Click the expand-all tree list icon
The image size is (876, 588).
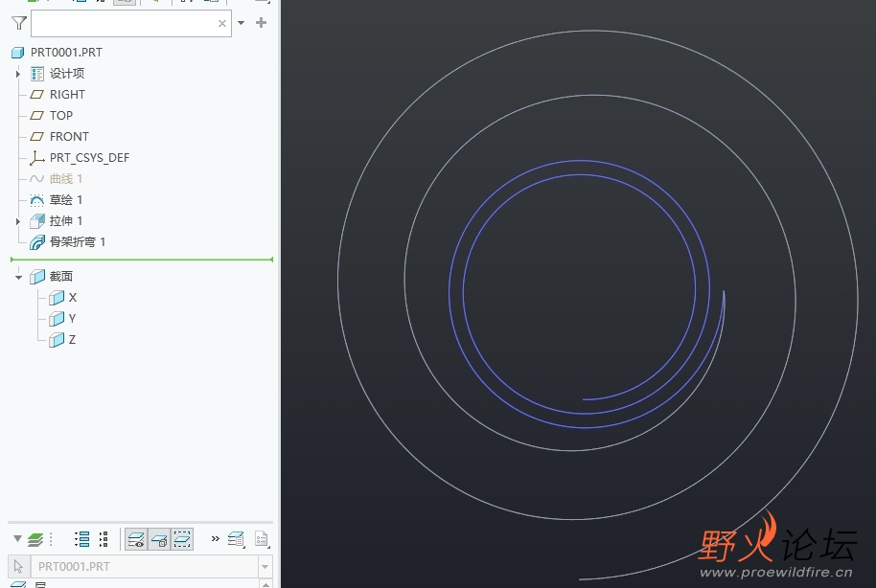coord(82,539)
